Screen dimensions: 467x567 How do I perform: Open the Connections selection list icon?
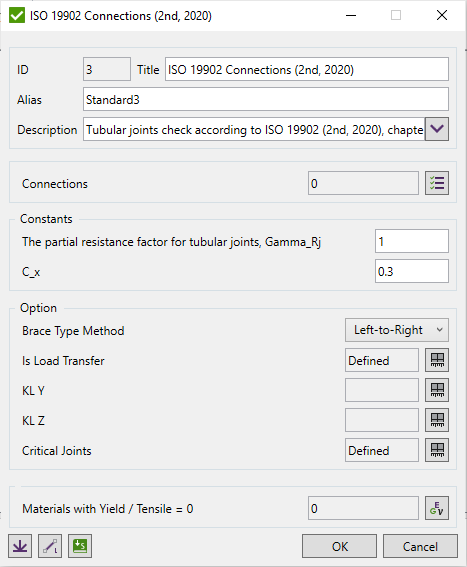[x=437, y=183]
